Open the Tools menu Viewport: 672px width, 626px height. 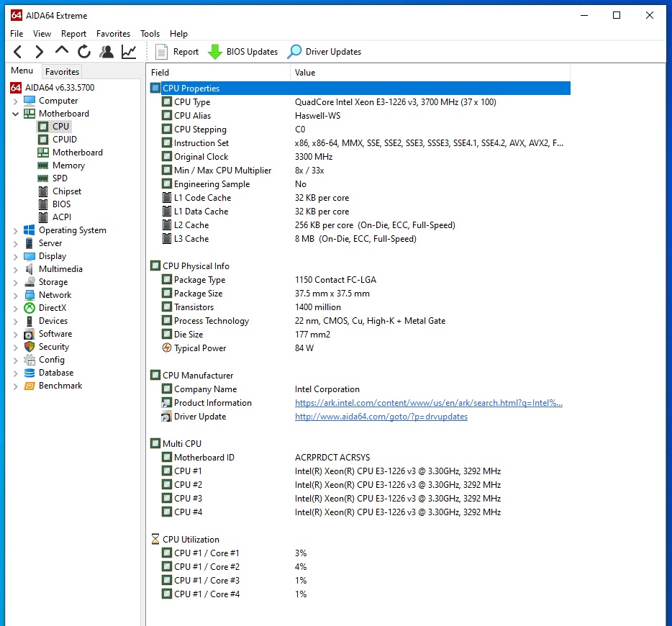tap(150, 34)
